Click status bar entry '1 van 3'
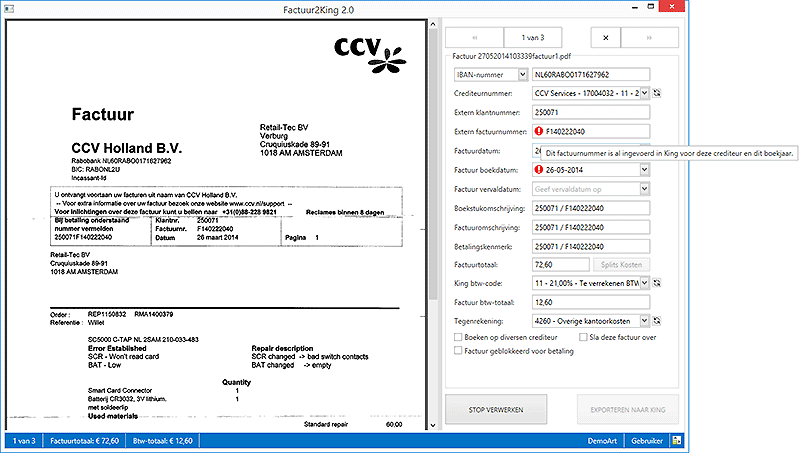The height and width of the screenshot is (453, 800). (24, 441)
